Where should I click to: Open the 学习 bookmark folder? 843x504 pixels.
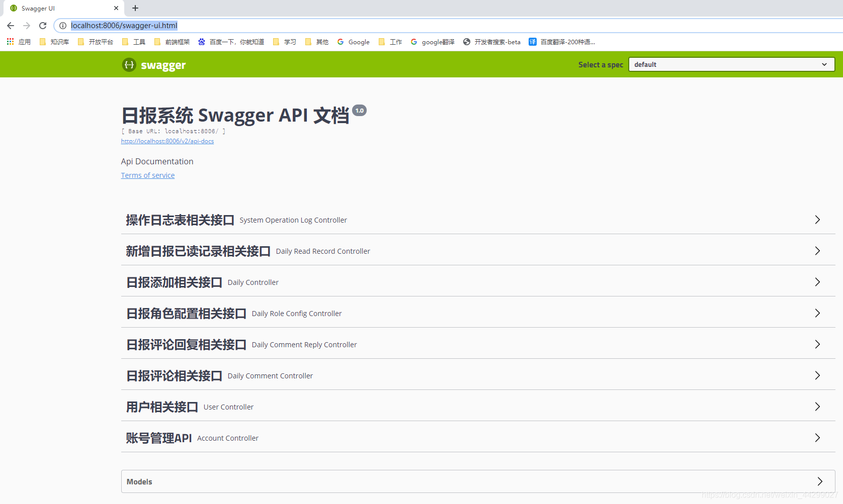[285, 42]
